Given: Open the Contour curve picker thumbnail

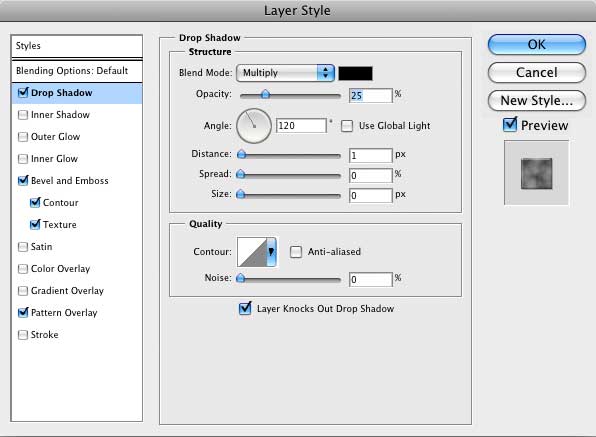Looking at the screenshot, I should [x=252, y=252].
